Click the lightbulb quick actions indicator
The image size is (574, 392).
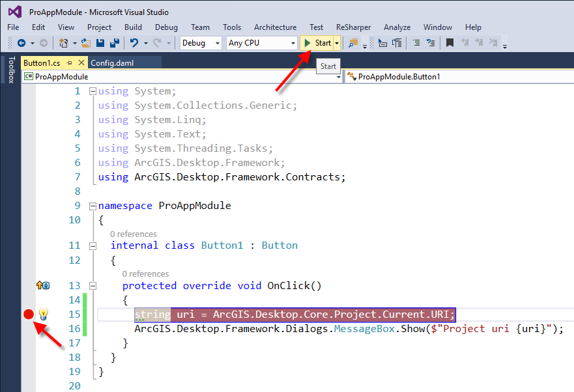point(43,315)
